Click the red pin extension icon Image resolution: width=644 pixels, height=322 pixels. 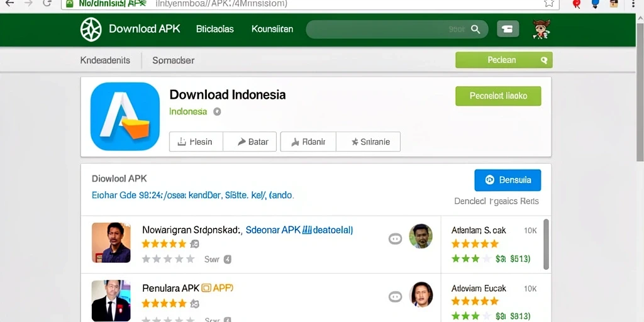coord(576,4)
